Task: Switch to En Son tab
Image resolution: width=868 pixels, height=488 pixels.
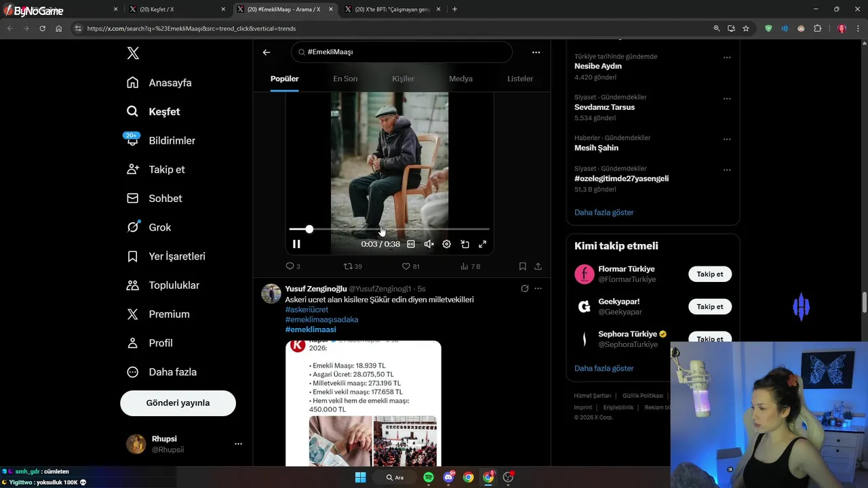Action: tap(345, 79)
